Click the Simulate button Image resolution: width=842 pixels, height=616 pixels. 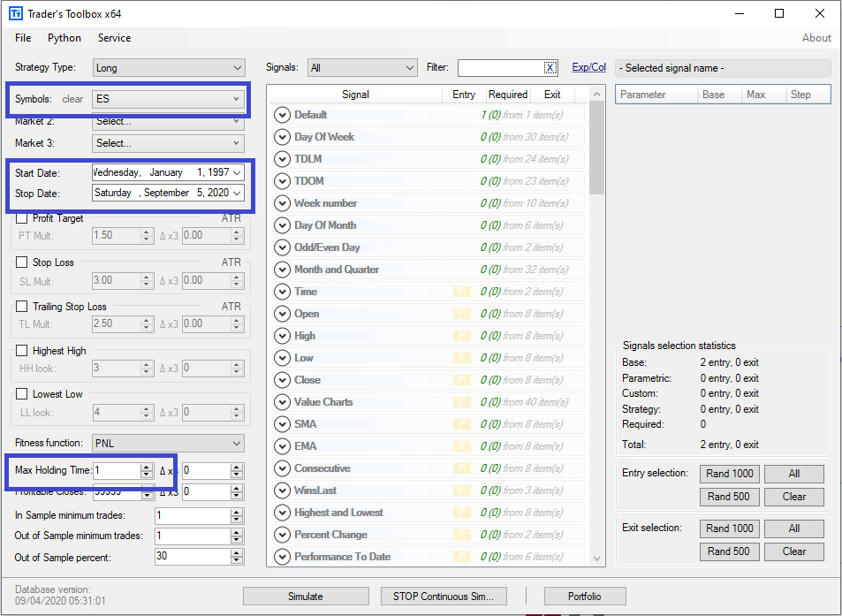306,596
